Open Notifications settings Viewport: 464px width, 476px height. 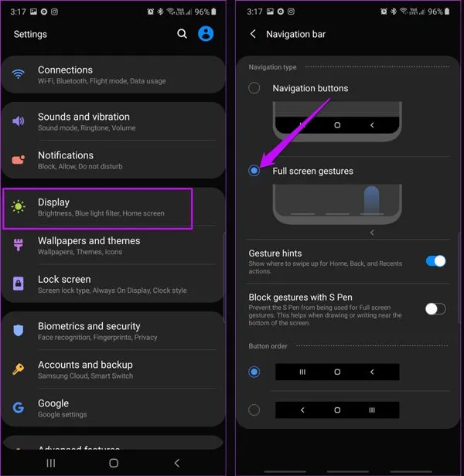[113, 160]
